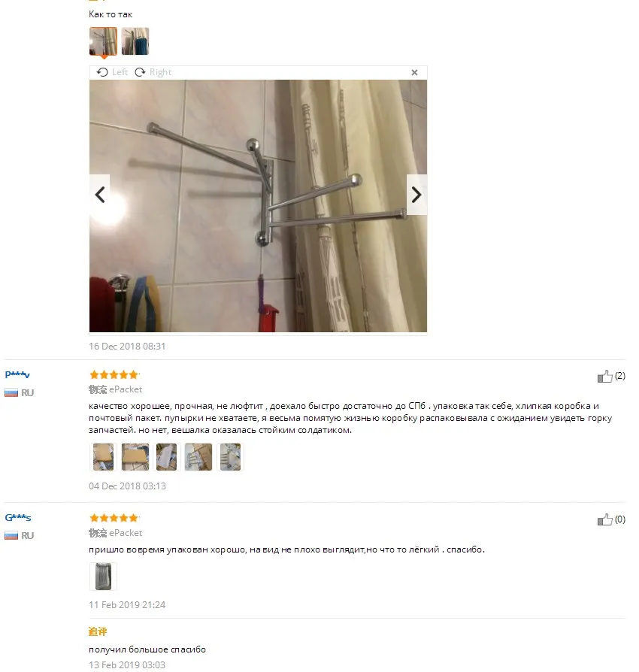Open the second thumbnail with blue towel

(x=135, y=41)
